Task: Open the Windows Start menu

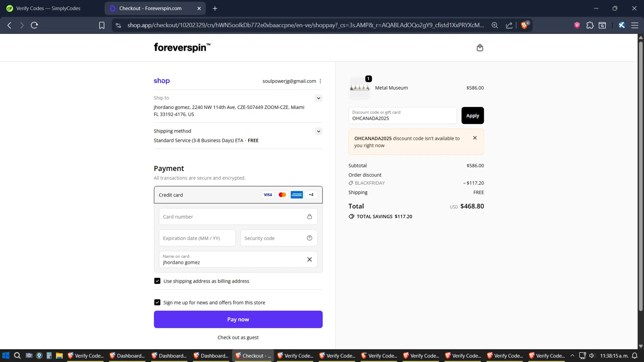Action: [6, 356]
